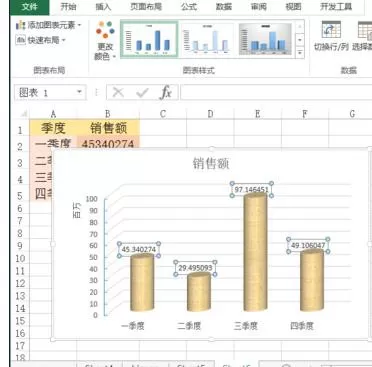Click the 二季度 cylinder column in chart
The image size is (372, 367).
point(199,292)
